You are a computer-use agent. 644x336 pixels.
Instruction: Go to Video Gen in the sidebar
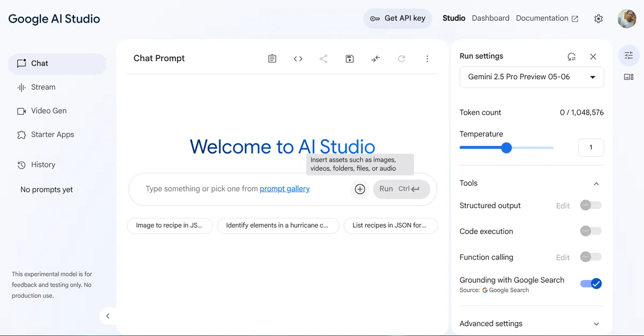(57, 111)
